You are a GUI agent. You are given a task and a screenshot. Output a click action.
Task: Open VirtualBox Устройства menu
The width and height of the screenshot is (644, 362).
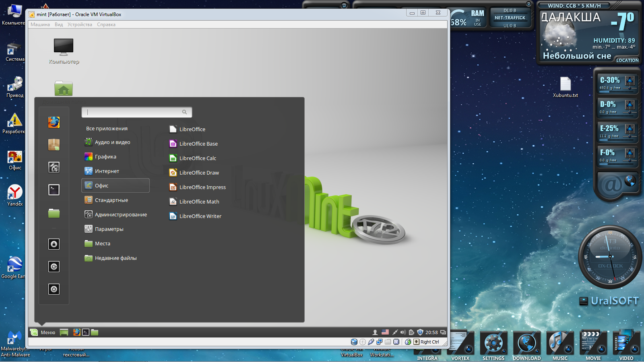(x=80, y=25)
